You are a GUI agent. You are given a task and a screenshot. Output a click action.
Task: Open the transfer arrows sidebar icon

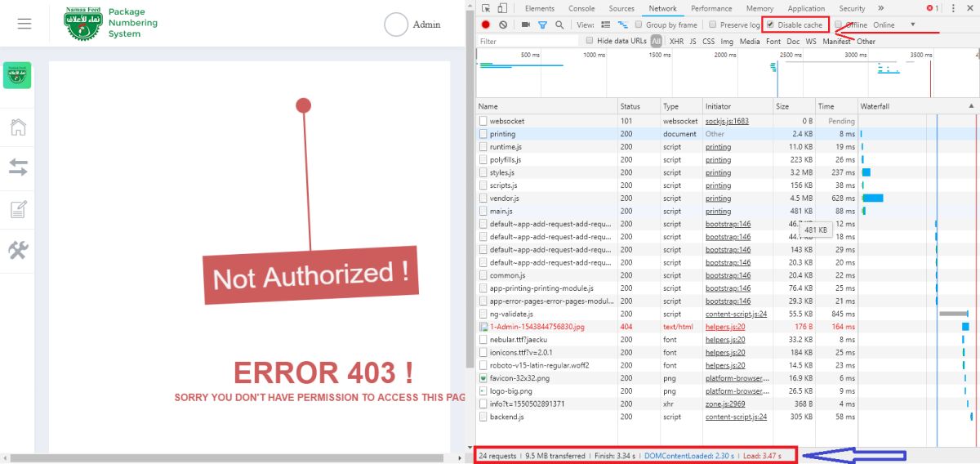click(x=18, y=167)
